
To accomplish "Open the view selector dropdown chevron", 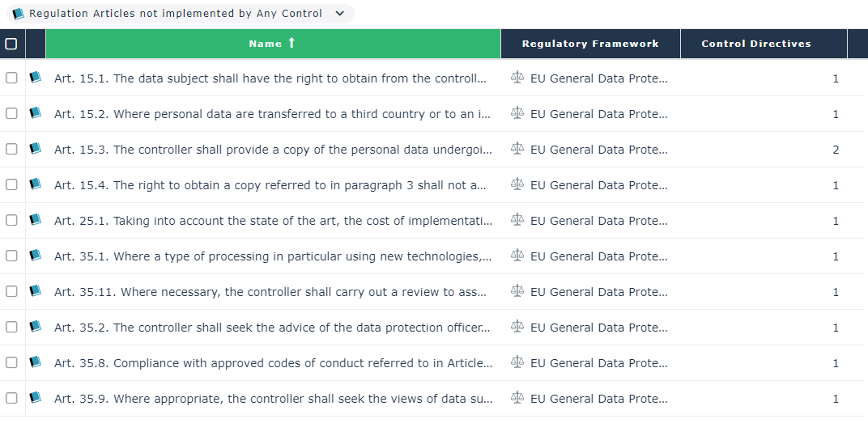I will point(340,14).
